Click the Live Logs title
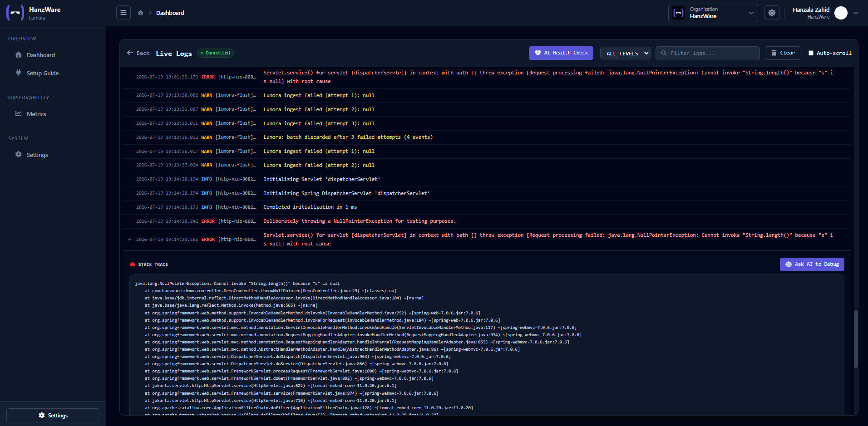Screen dimensions: 868x426 pyautogui.click(x=174, y=54)
